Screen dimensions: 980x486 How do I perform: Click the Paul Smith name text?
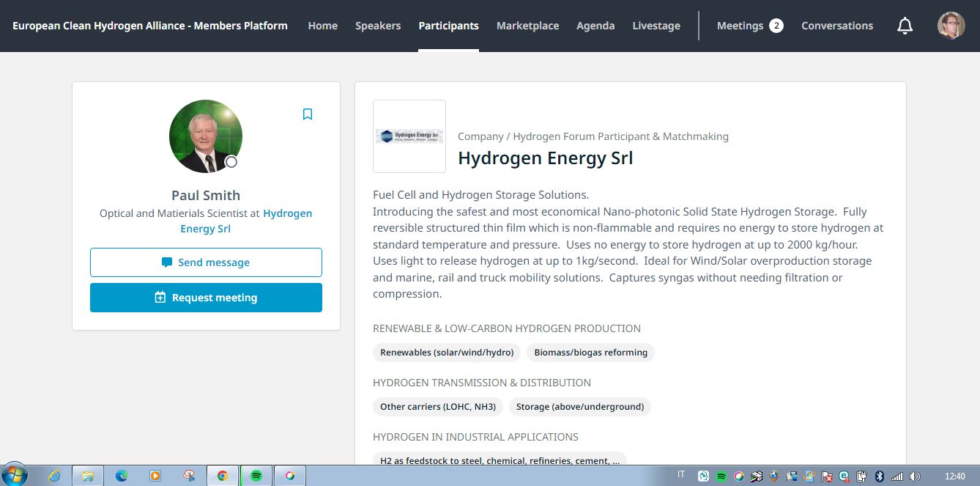(206, 195)
